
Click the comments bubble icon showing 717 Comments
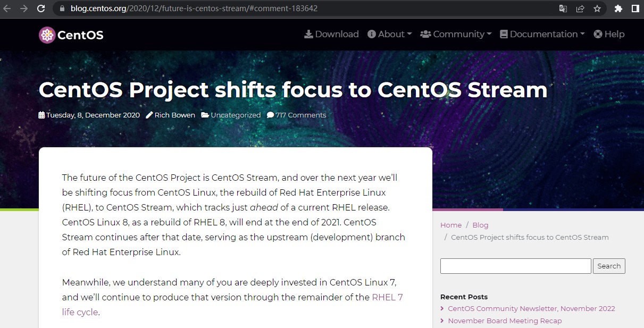pyautogui.click(x=271, y=115)
